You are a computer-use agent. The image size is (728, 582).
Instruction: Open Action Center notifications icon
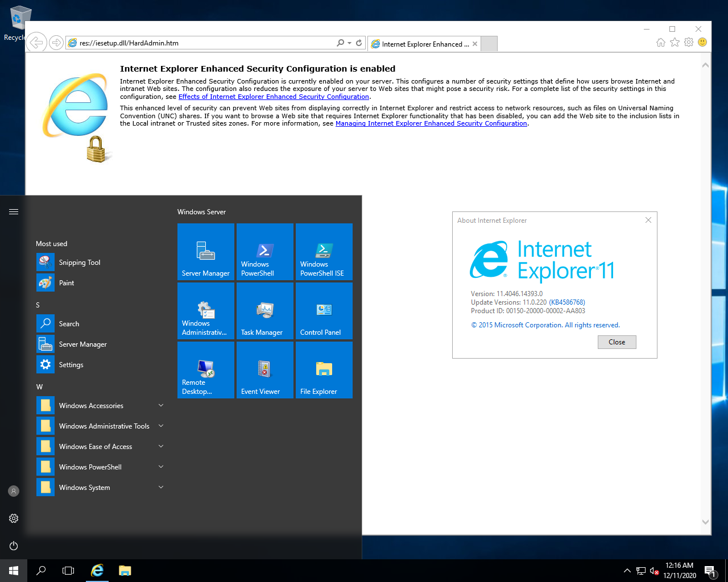(x=710, y=571)
